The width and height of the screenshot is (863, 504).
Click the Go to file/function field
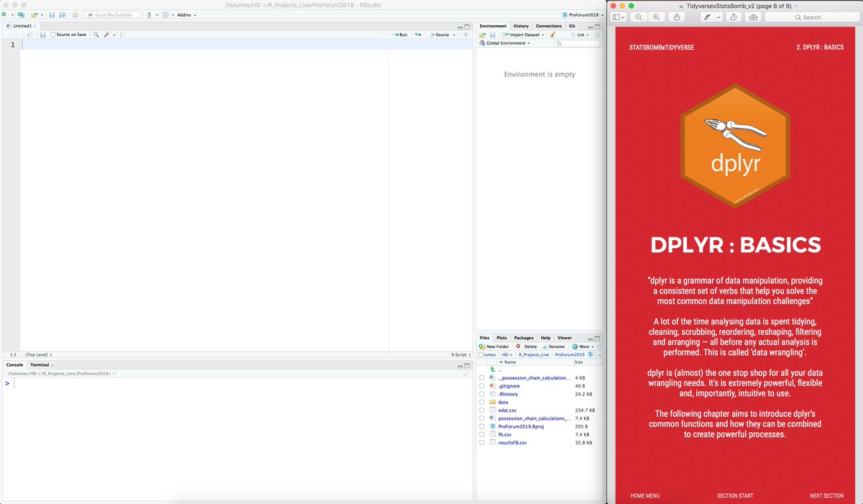coord(112,14)
